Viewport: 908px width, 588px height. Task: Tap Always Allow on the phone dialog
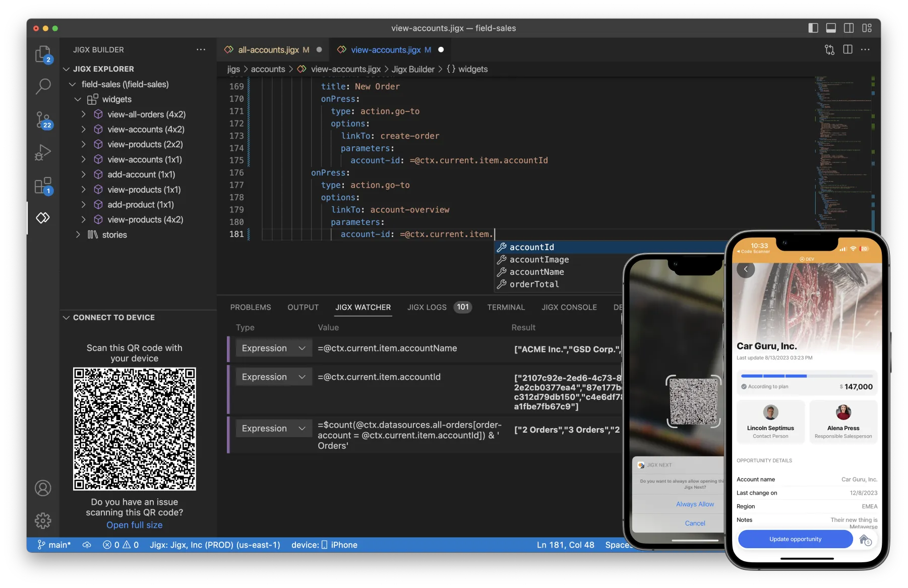(695, 504)
